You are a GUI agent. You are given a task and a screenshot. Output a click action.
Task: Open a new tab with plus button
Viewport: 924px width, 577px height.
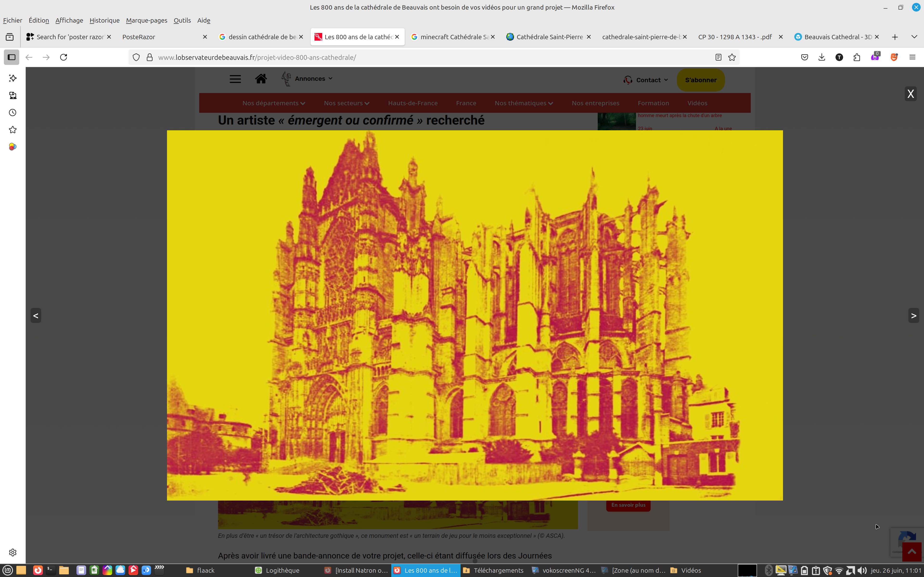895,37
